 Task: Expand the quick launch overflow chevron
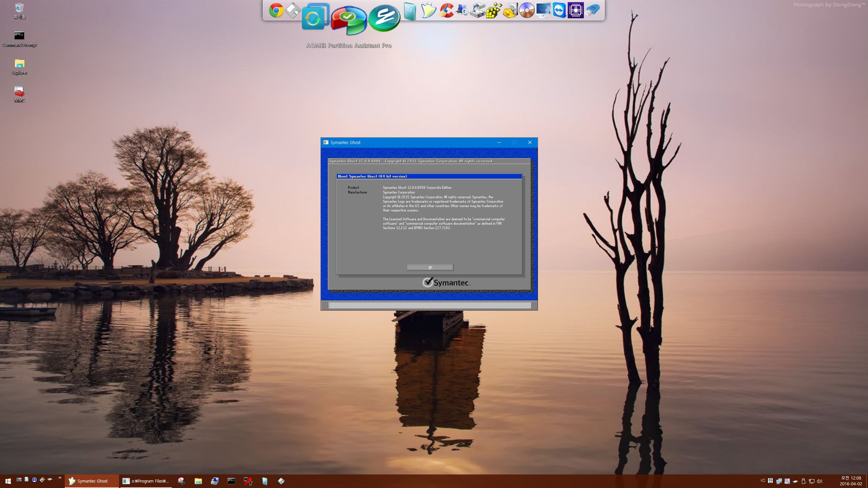click(x=60, y=478)
